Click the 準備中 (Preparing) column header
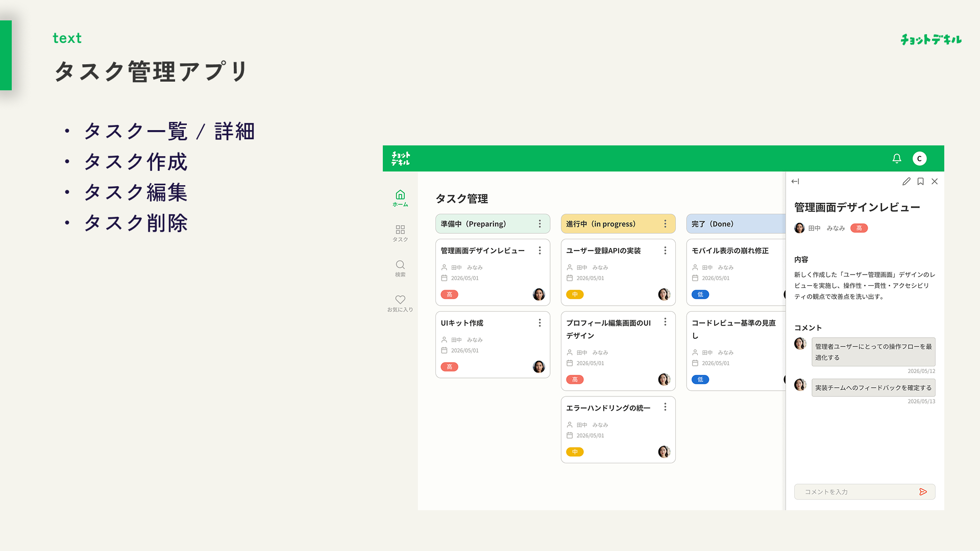 pos(493,223)
